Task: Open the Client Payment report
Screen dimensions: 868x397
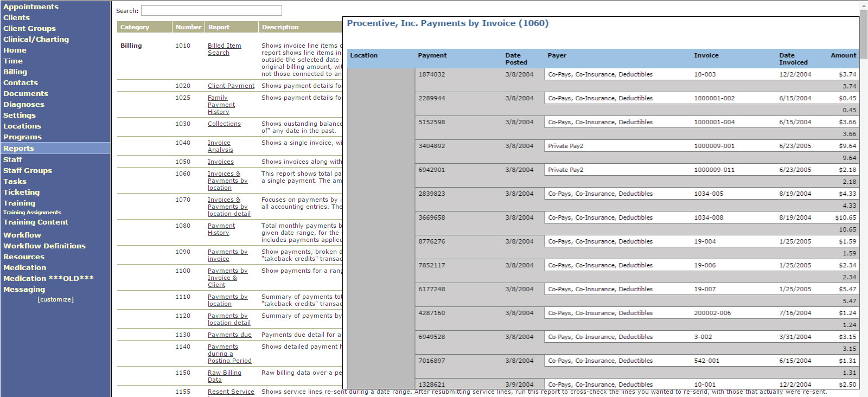Action: (x=231, y=86)
